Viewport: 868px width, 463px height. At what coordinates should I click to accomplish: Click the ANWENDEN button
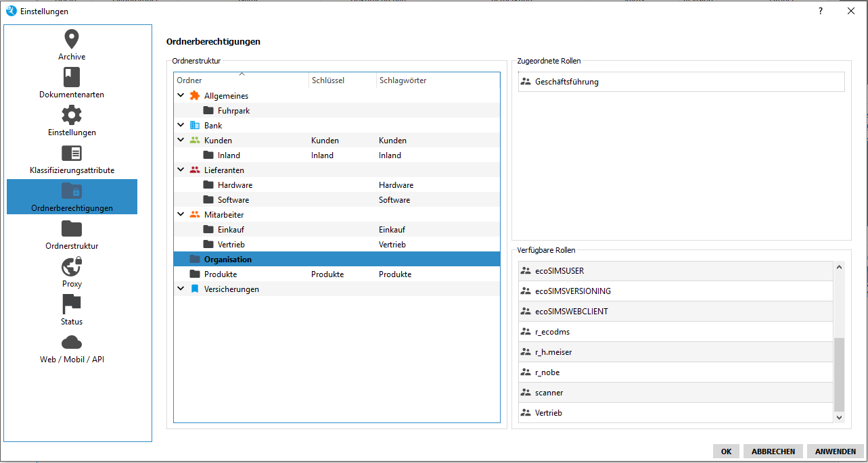(x=835, y=452)
